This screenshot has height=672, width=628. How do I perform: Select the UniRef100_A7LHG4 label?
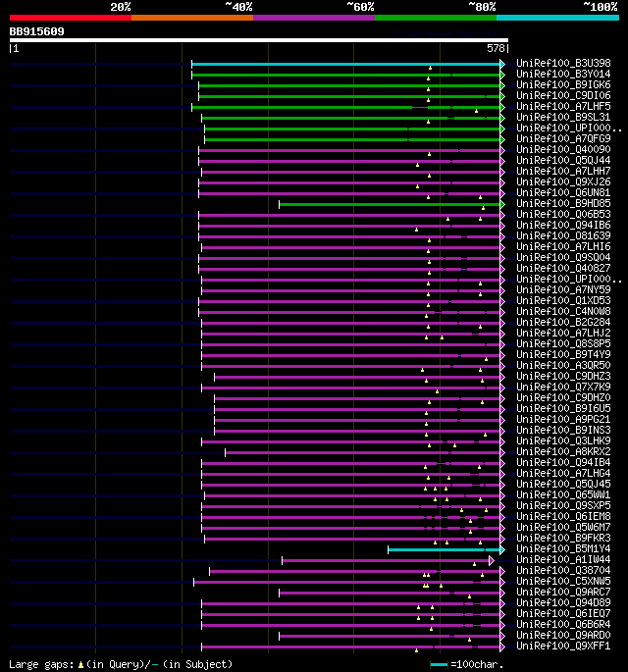(x=563, y=473)
